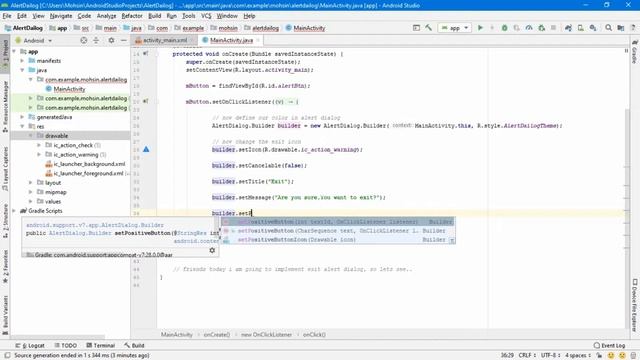640x360 pixels.
Task: Collapse the app module tree node
Action: point(15,51)
